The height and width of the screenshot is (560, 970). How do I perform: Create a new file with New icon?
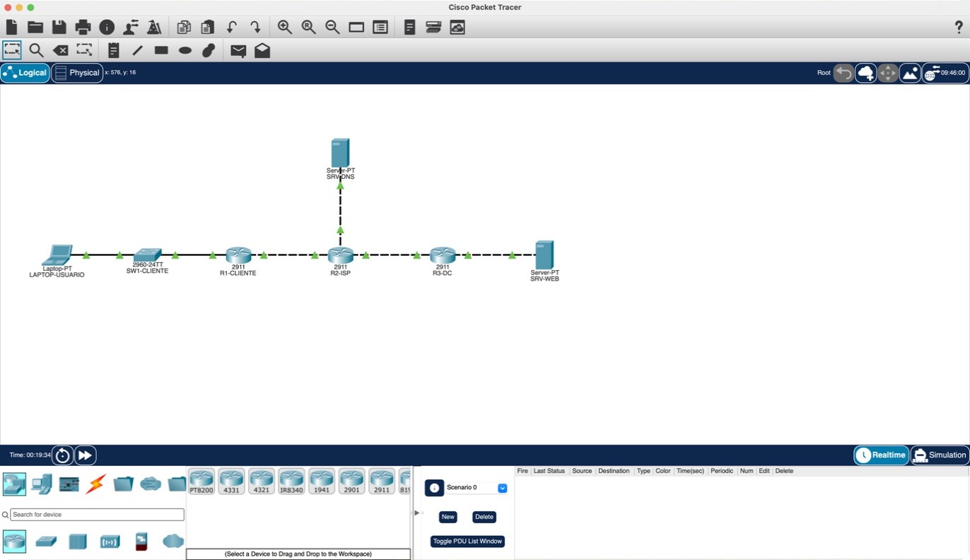tap(12, 28)
